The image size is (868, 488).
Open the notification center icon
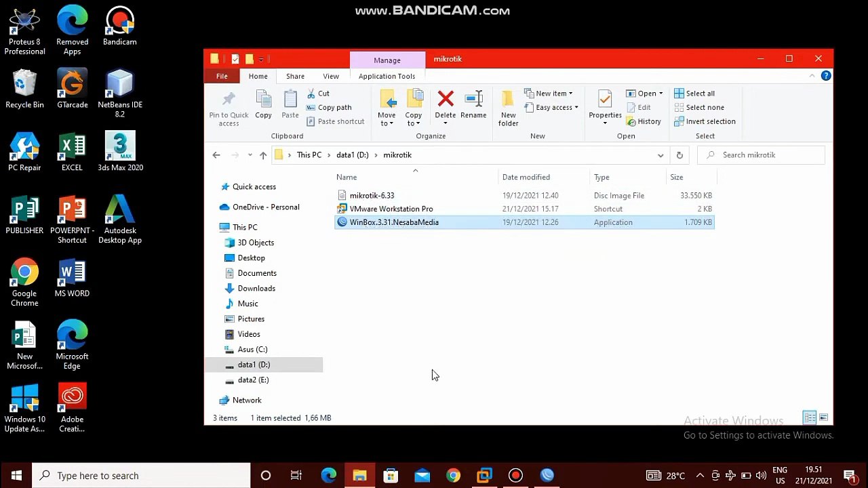(x=850, y=476)
